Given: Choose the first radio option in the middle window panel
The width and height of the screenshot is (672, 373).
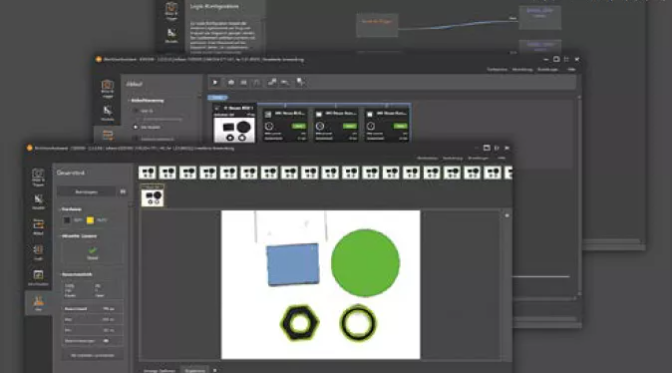Looking at the screenshot, I should (x=136, y=111).
